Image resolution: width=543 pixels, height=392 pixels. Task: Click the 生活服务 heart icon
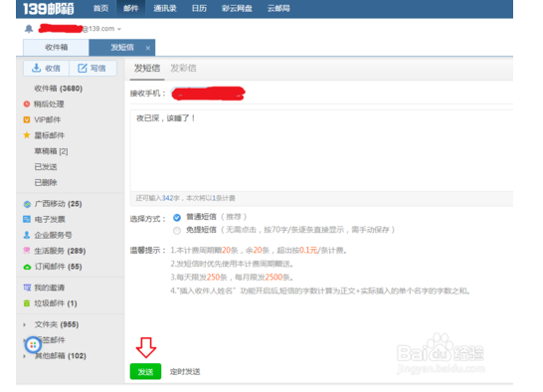point(27,251)
